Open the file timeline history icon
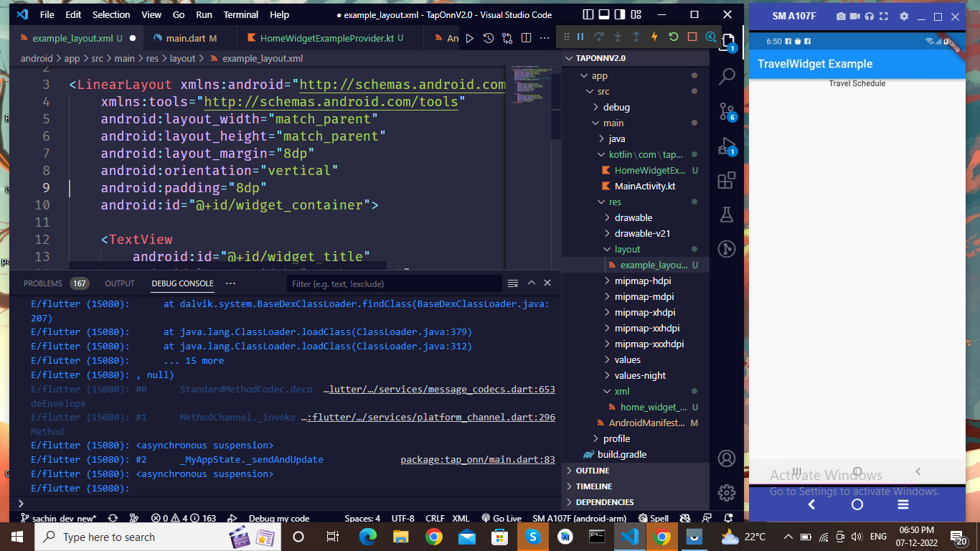 489,38
